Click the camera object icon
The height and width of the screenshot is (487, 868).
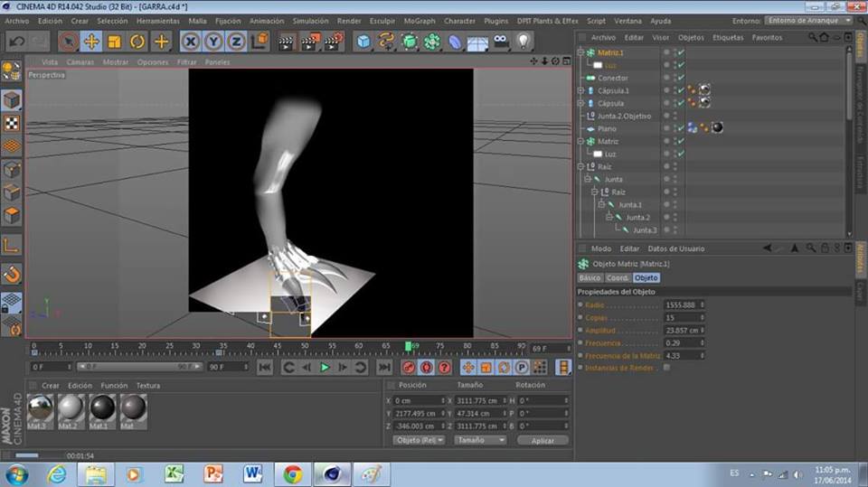point(501,41)
